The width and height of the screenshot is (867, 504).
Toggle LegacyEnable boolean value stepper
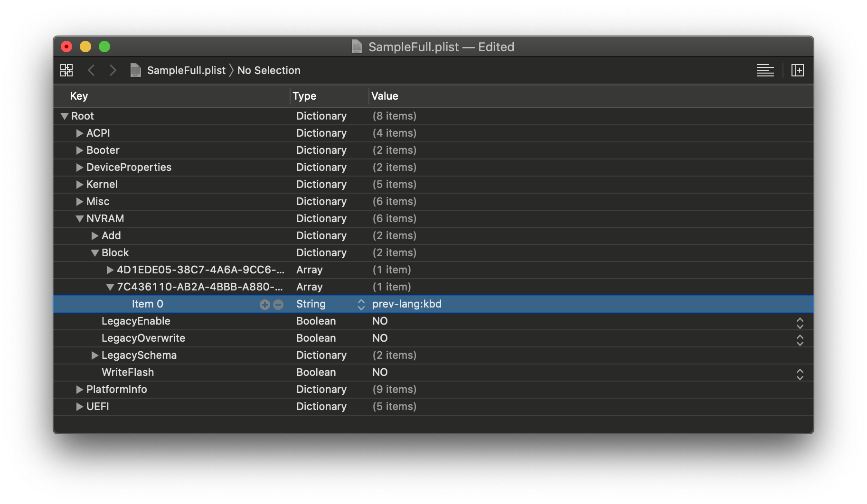pos(800,323)
